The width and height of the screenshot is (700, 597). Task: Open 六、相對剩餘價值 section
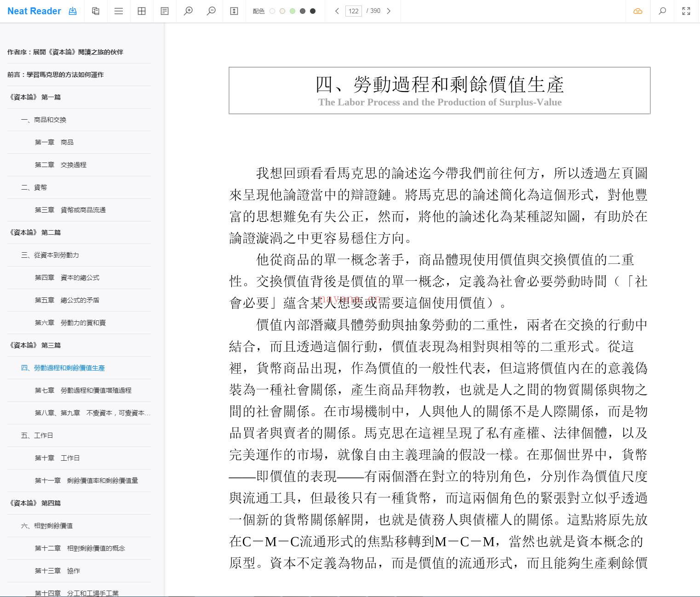point(47,526)
